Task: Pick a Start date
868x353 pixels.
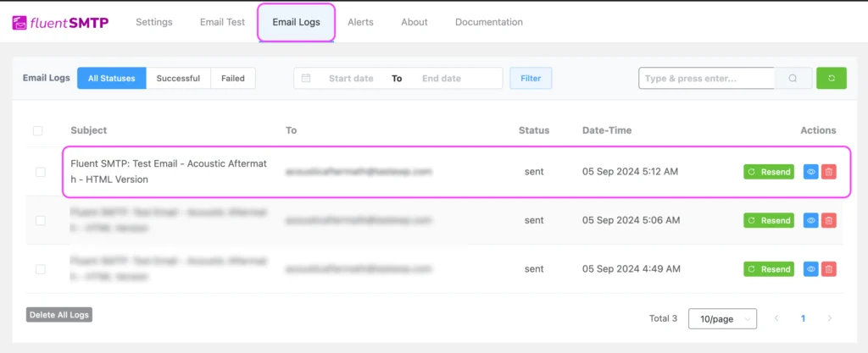Action: tap(351, 78)
